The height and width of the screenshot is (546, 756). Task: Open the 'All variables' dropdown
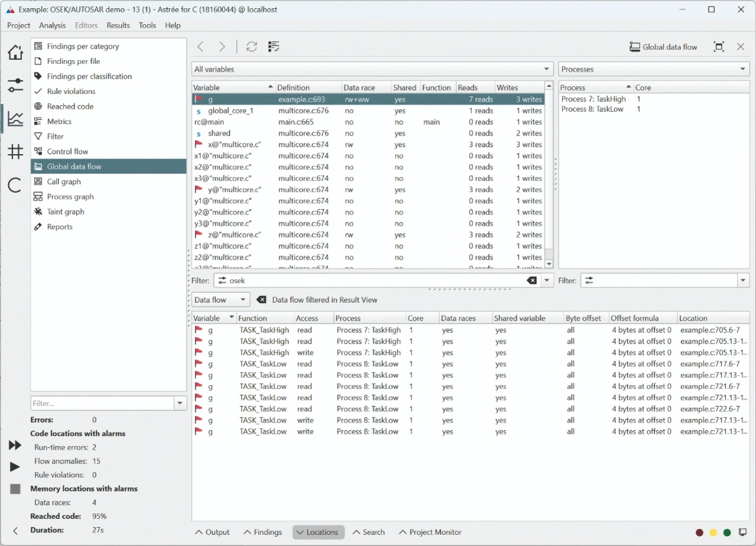[372, 69]
